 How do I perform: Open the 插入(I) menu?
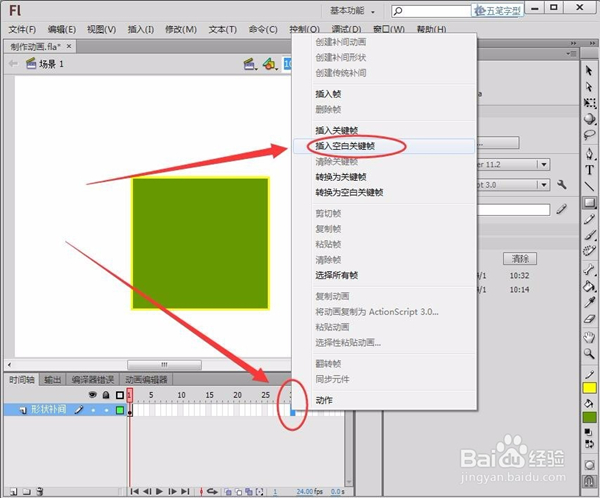pyautogui.click(x=141, y=29)
